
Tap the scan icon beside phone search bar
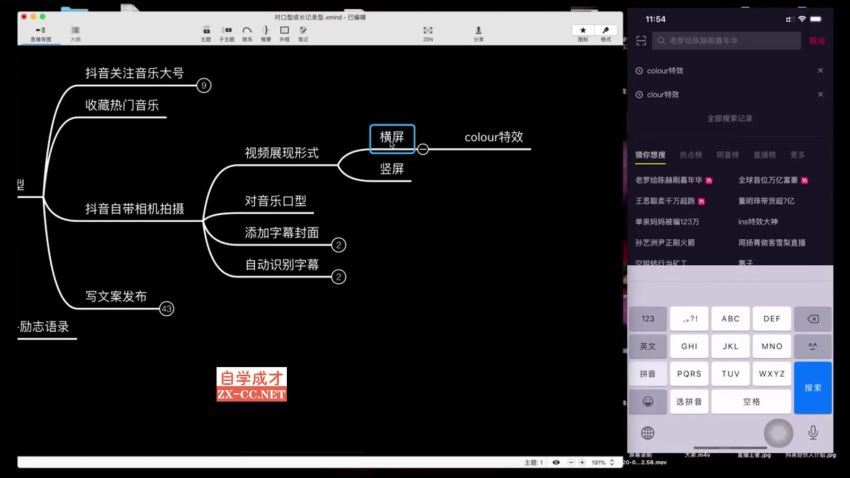[641, 41]
